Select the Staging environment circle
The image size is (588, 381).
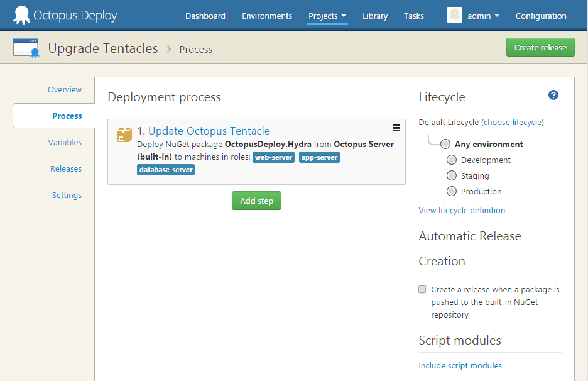coord(451,175)
